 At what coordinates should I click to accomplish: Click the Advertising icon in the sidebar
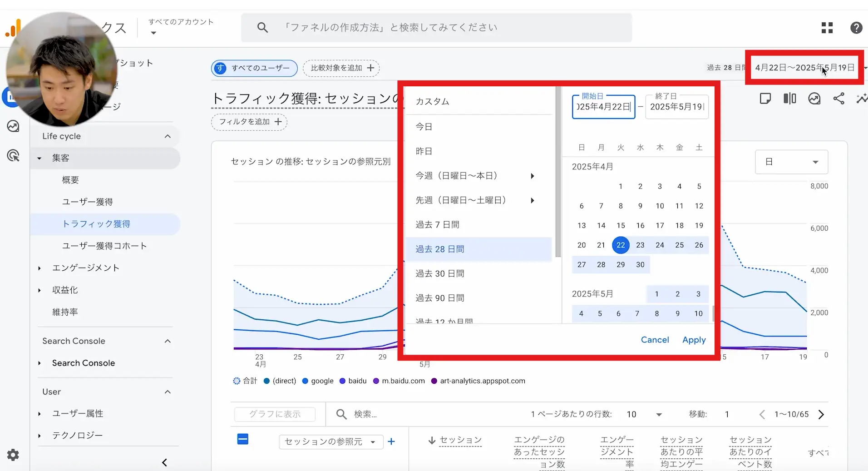(x=13, y=156)
